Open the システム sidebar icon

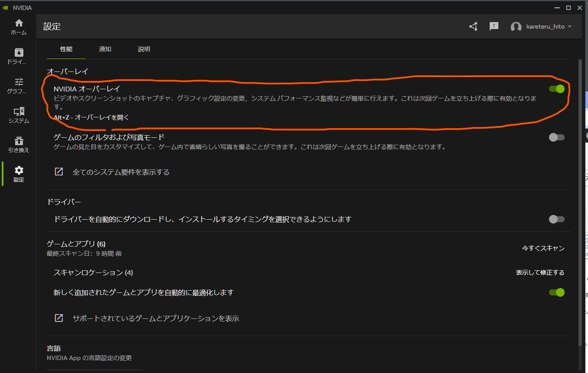pyautogui.click(x=19, y=111)
